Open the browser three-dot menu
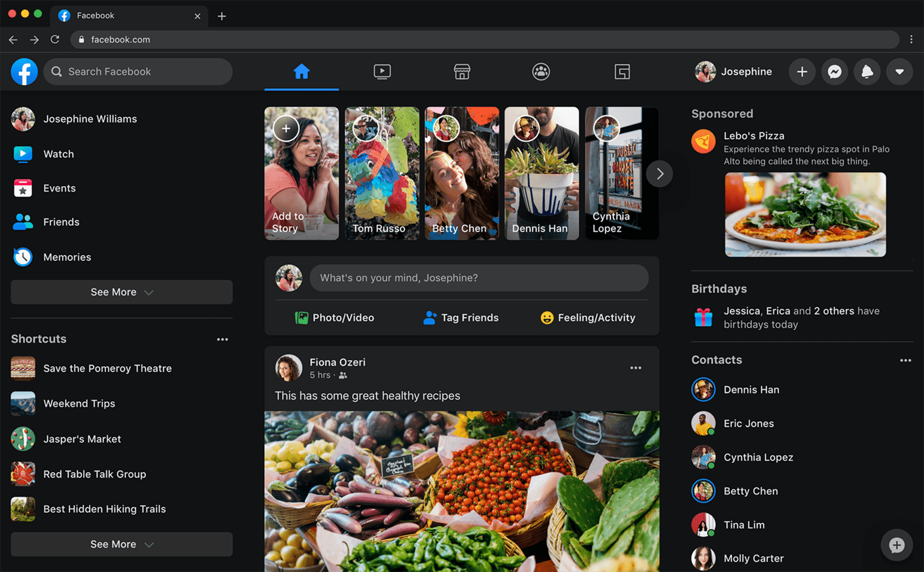The height and width of the screenshot is (572, 924). 911,39
